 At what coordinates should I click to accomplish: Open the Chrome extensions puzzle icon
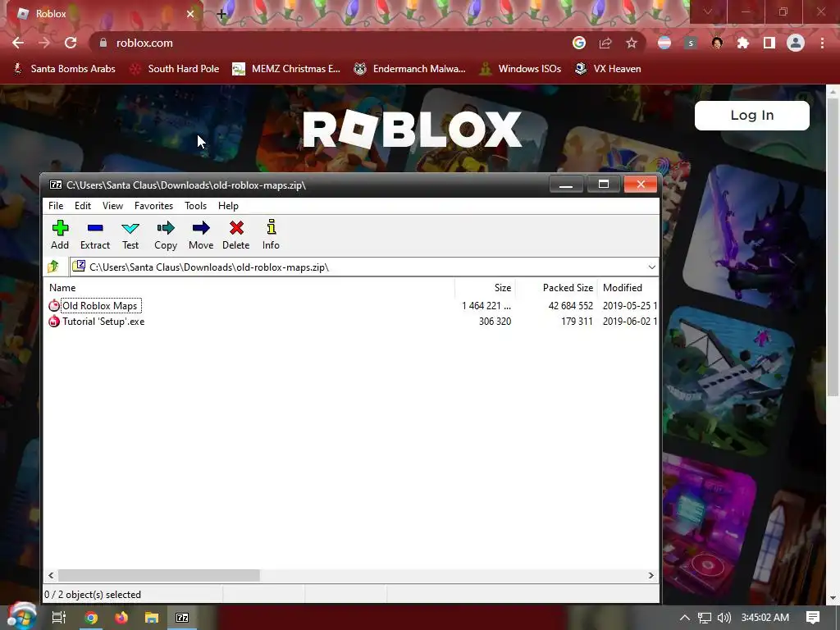point(743,43)
